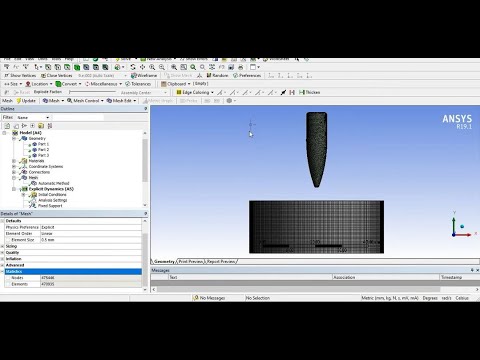Toggle Close Vertices

click(x=56, y=75)
